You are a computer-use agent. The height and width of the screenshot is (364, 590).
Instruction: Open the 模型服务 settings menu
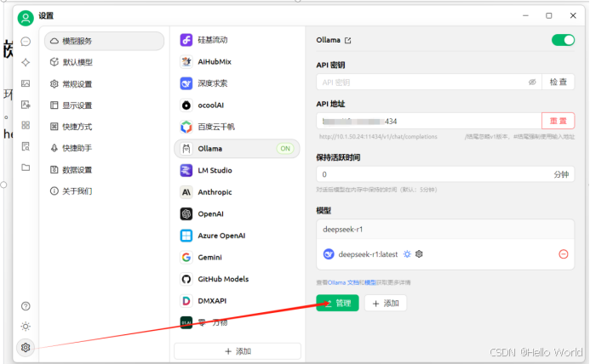[104, 41]
